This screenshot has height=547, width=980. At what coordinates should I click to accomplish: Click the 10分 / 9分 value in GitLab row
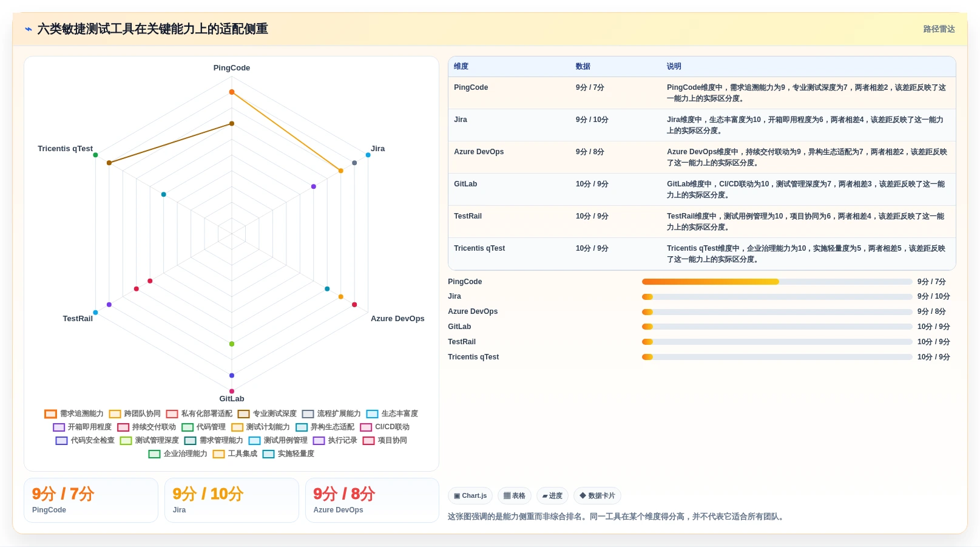click(592, 184)
